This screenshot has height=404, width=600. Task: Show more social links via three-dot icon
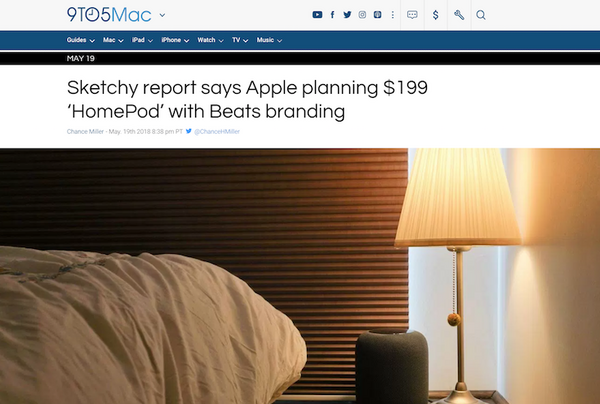[x=393, y=15]
